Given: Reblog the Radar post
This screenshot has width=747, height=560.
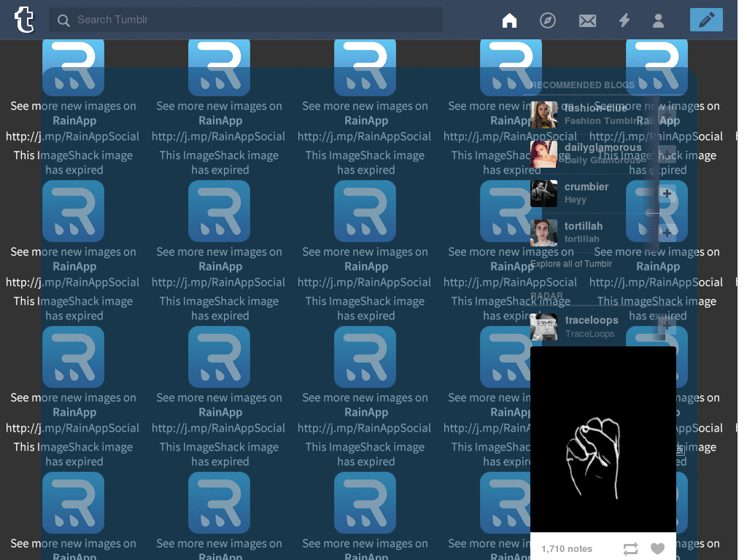Looking at the screenshot, I should (x=630, y=549).
